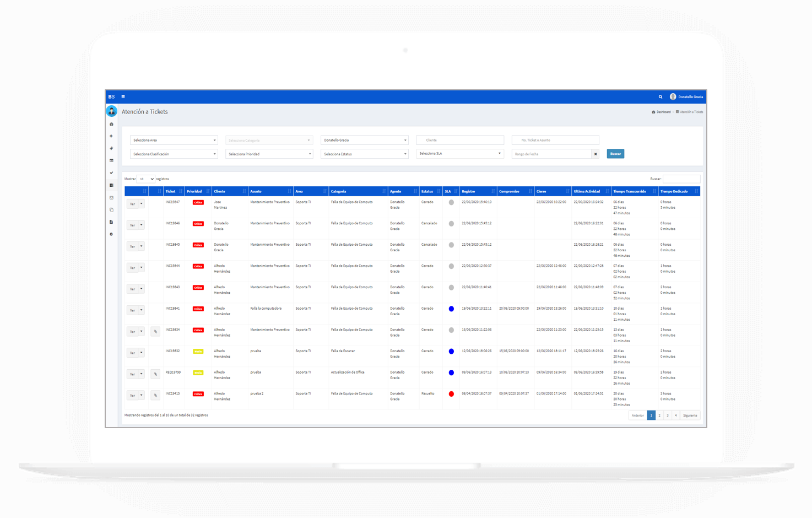
Task: Open the search magnifier icon in top bar
Action: (661, 97)
